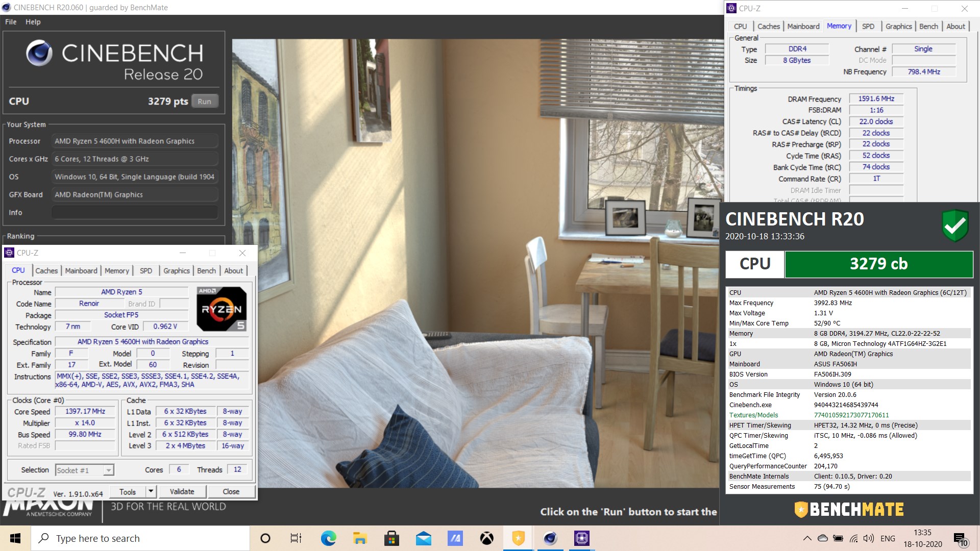The image size is (980, 551).
Task: Open Bench tab in upper CPU-Z window
Action: tap(929, 26)
